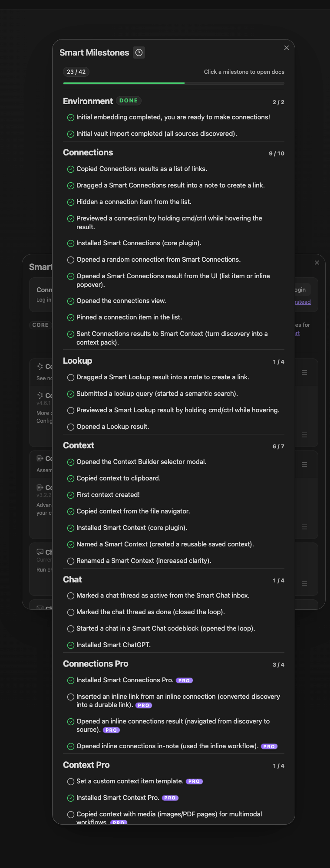Click PRO badge next to custom context item template

click(x=195, y=782)
